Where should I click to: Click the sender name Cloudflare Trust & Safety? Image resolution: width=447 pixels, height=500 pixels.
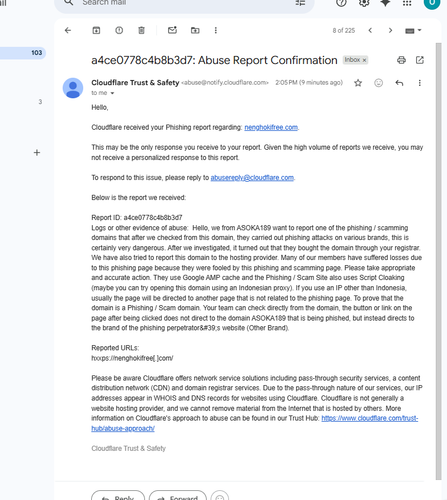coord(135,83)
